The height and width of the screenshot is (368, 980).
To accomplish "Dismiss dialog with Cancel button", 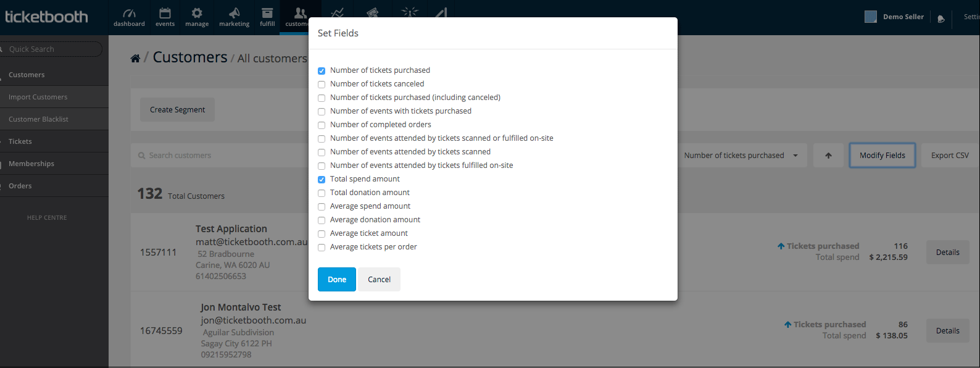I will [x=379, y=279].
